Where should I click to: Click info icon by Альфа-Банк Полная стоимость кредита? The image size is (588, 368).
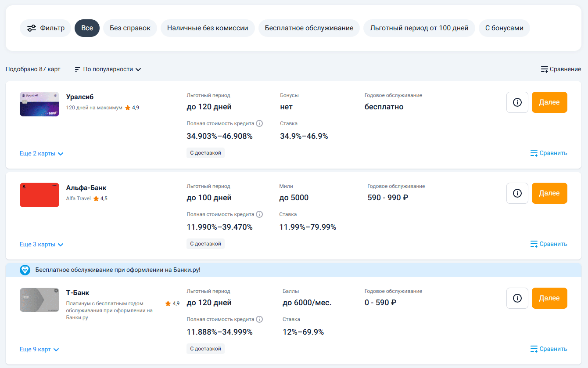tap(259, 214)
